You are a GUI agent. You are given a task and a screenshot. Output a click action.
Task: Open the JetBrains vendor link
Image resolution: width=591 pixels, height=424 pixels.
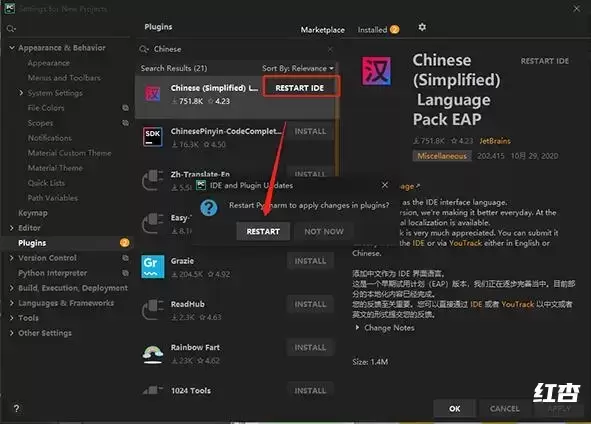click(495, 141)
